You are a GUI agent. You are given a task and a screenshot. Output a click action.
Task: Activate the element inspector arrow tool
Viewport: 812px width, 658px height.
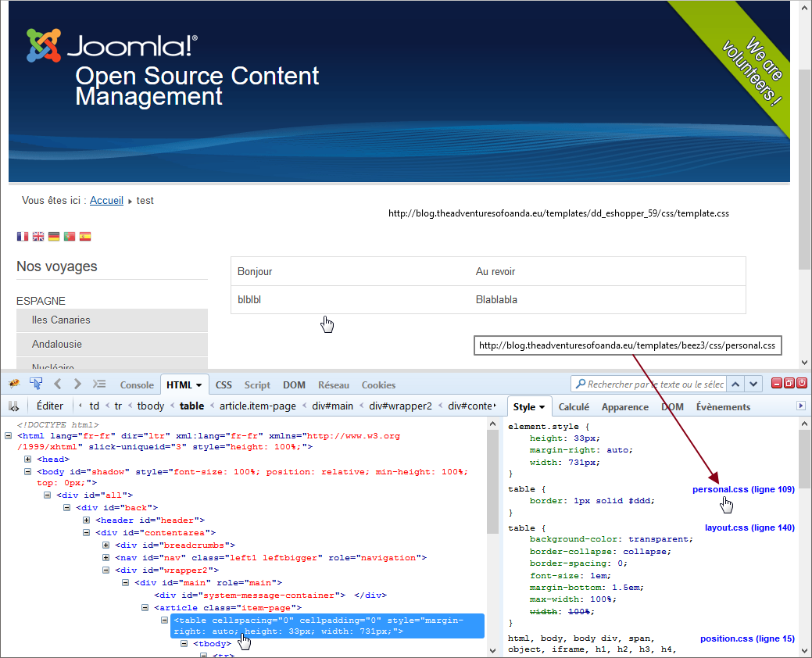coord(35,384)
